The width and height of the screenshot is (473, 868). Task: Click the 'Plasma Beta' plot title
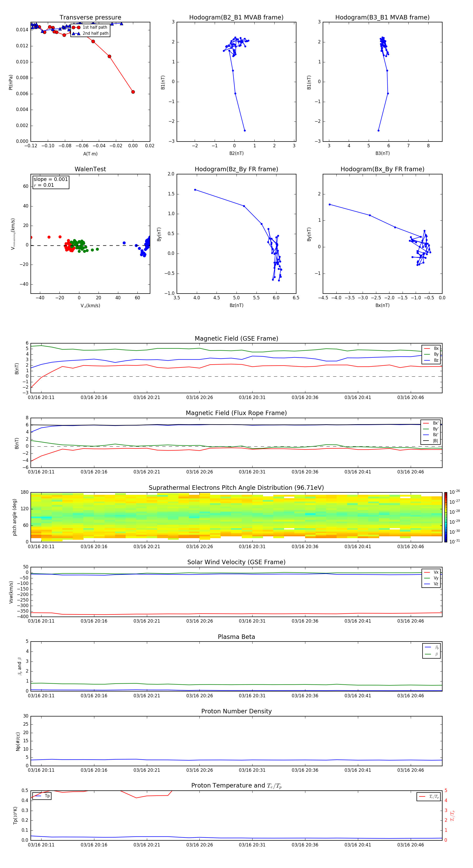coord(236,637)
